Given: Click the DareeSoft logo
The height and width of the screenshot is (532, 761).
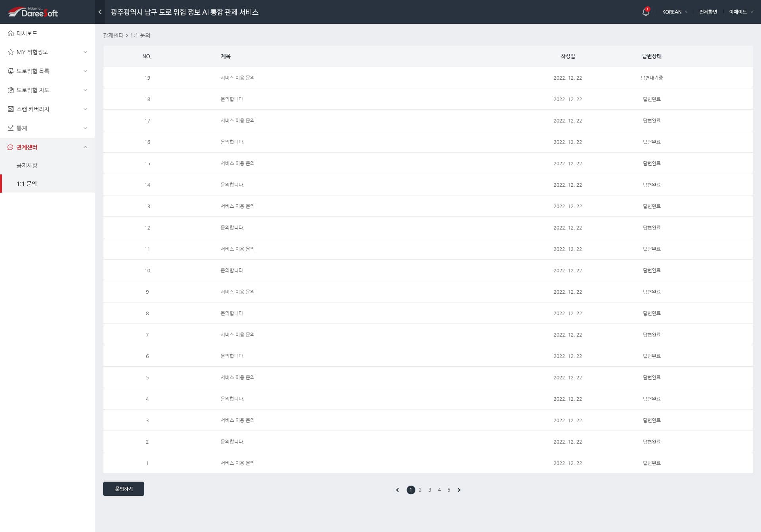Looking at the screenshot, I should [x=33, y=12].
